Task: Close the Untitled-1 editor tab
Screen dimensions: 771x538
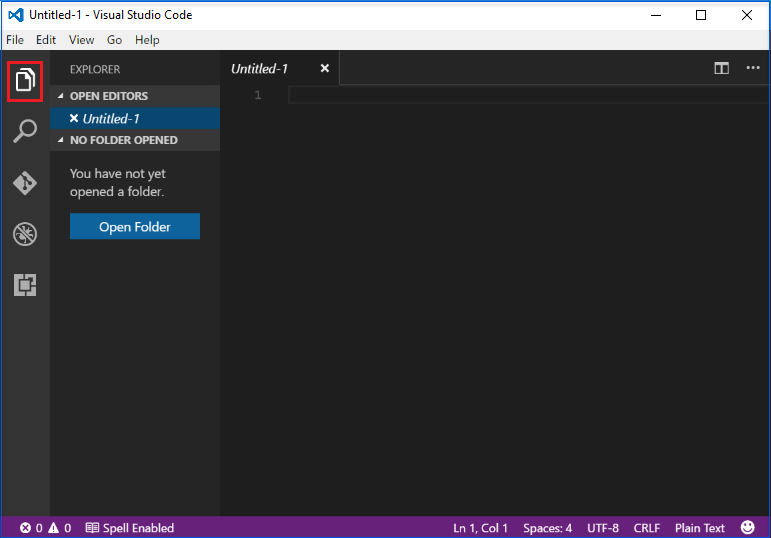Action: [325, 68]
